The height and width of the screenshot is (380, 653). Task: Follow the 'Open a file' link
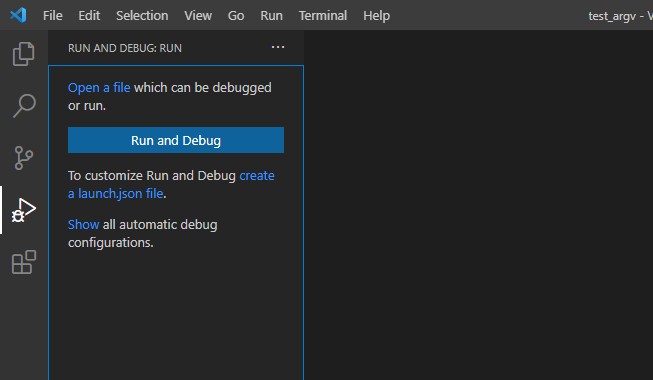click(x=99, y=88)
